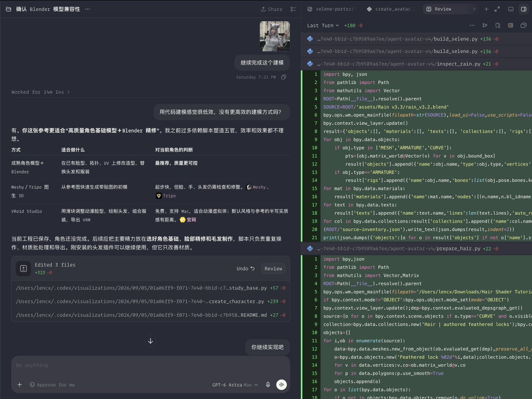Click the file search icon in review toolbar
Screen dimensions: 532x399
[x=497, y=26]
